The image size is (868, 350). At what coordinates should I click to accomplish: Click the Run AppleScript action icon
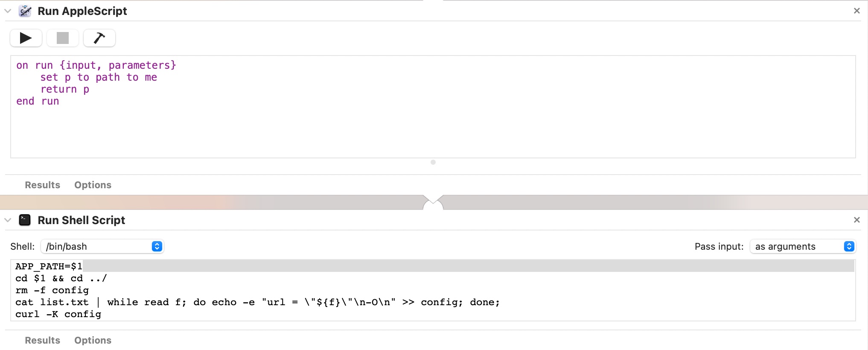25,11
